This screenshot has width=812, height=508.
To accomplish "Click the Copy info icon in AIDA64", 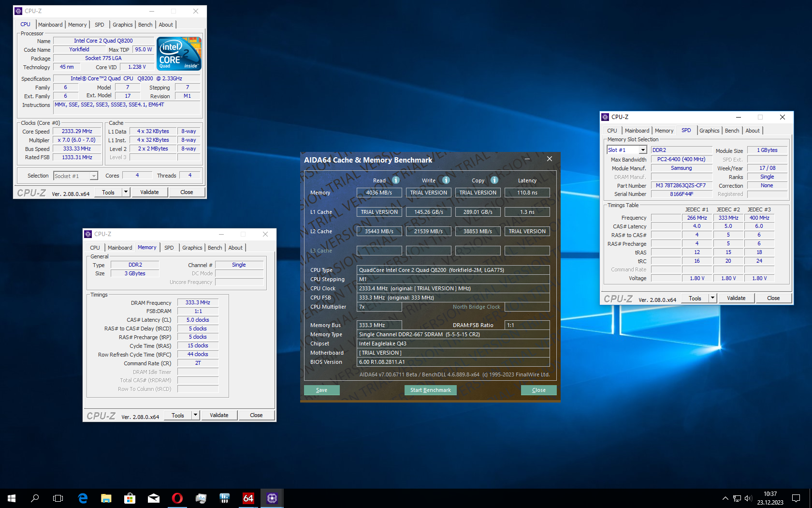I will [494, 180].
